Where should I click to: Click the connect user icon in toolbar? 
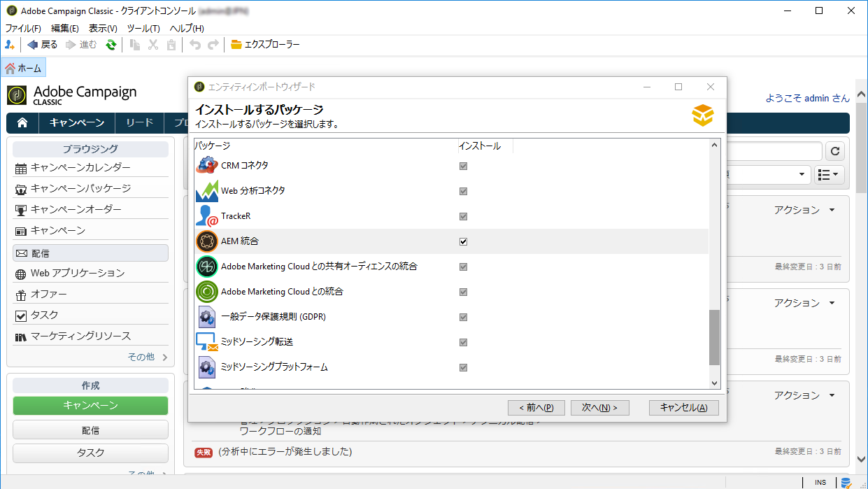coord(10,45)
